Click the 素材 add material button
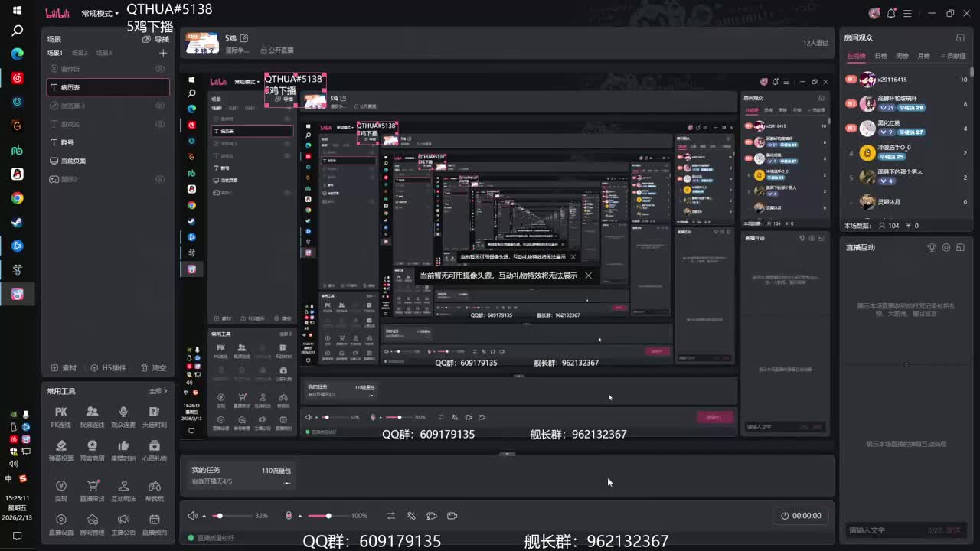The width and height of the screenshot is (980, 551). [64, 367]
